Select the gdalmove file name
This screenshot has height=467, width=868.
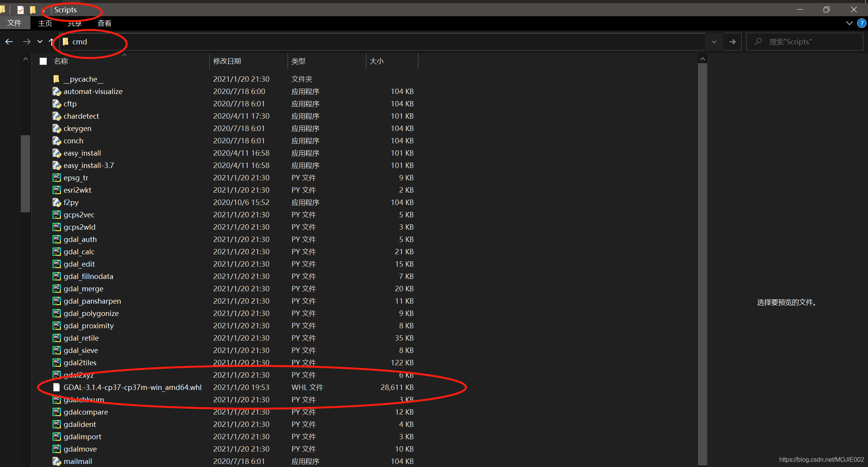[80, 449]
